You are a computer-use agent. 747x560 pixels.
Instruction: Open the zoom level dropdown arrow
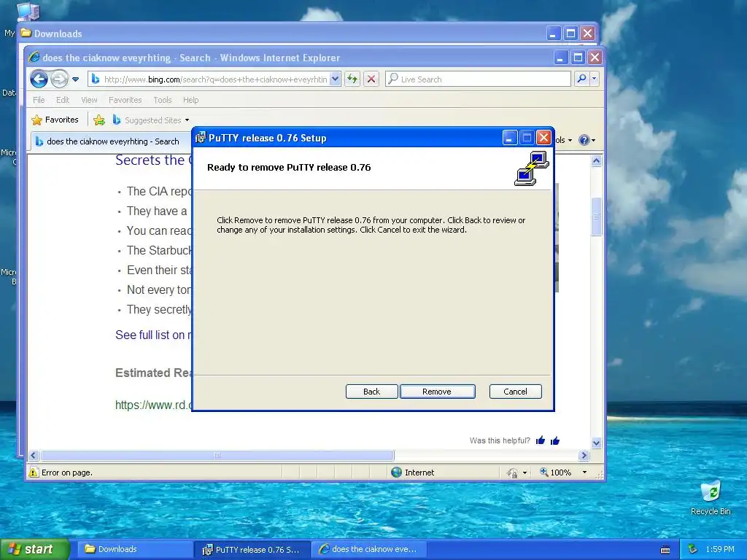(584, 472)
